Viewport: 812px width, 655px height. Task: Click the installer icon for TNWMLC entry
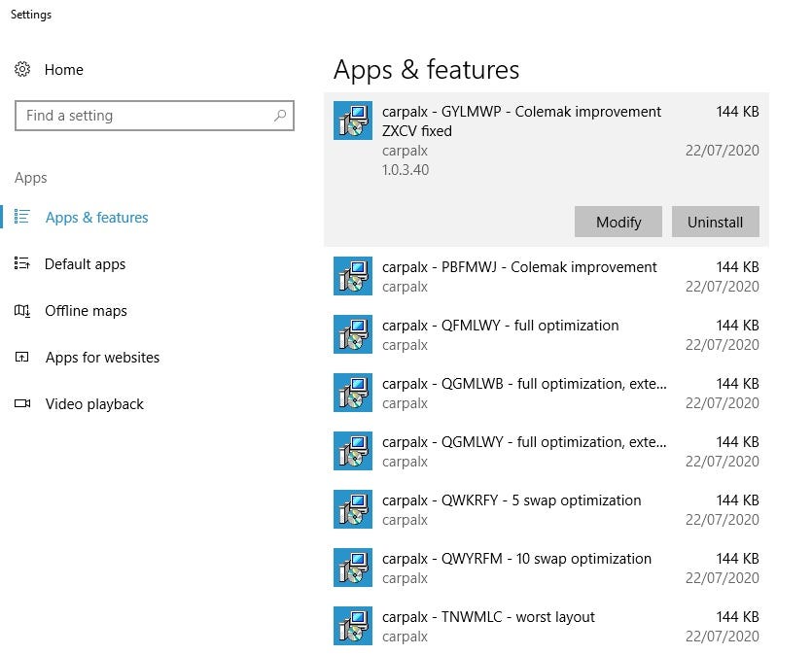click(352, 626)
